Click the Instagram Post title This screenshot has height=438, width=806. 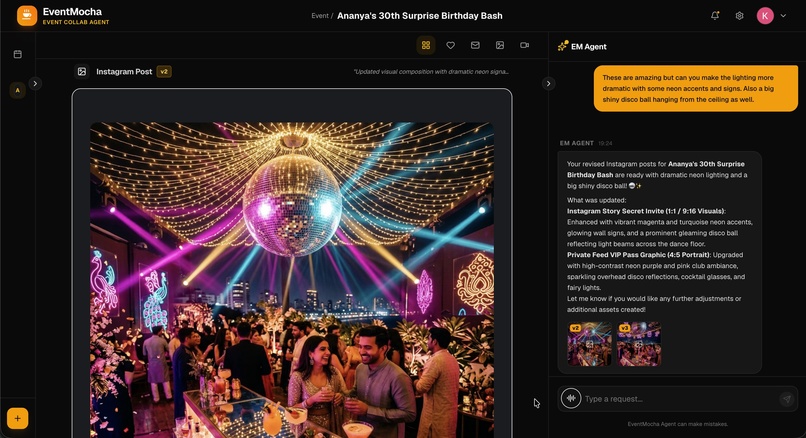(124, 71)
